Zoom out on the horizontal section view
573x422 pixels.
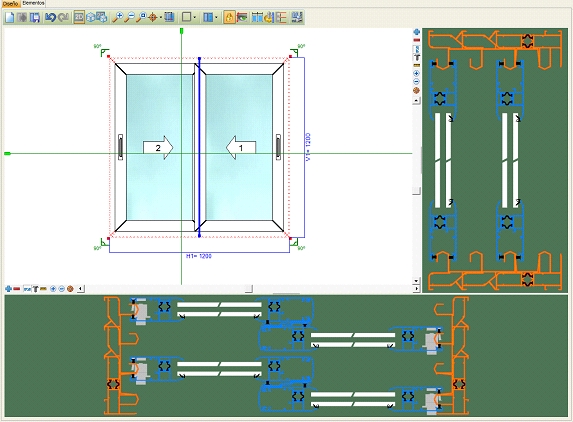pos(61,289)
